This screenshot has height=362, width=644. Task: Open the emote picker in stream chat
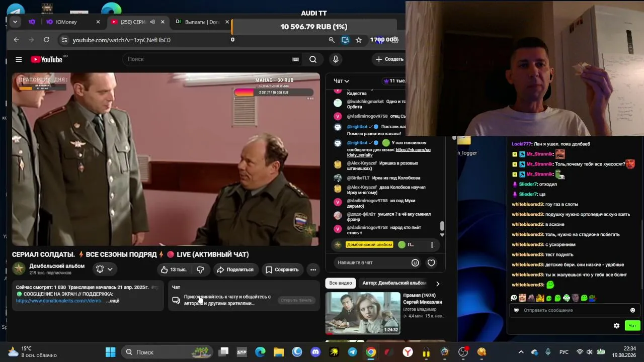[632, 310]
